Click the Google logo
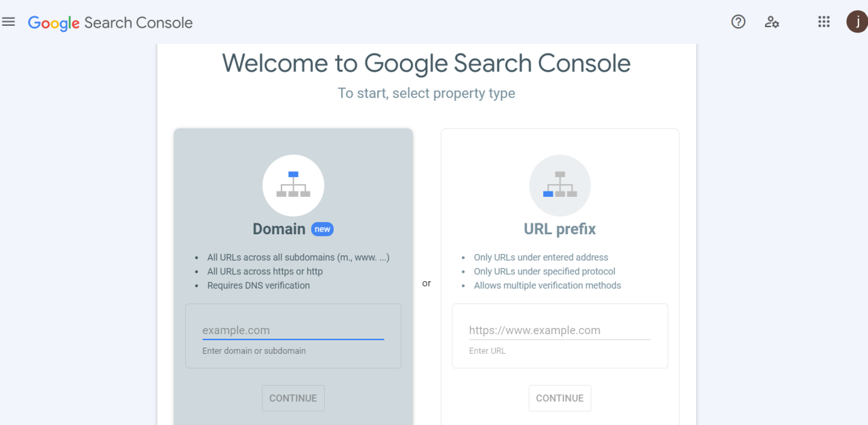 (53, 22)
